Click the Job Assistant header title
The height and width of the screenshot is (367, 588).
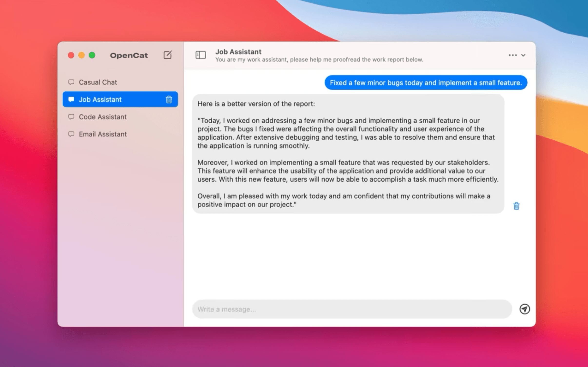(238, 52)
